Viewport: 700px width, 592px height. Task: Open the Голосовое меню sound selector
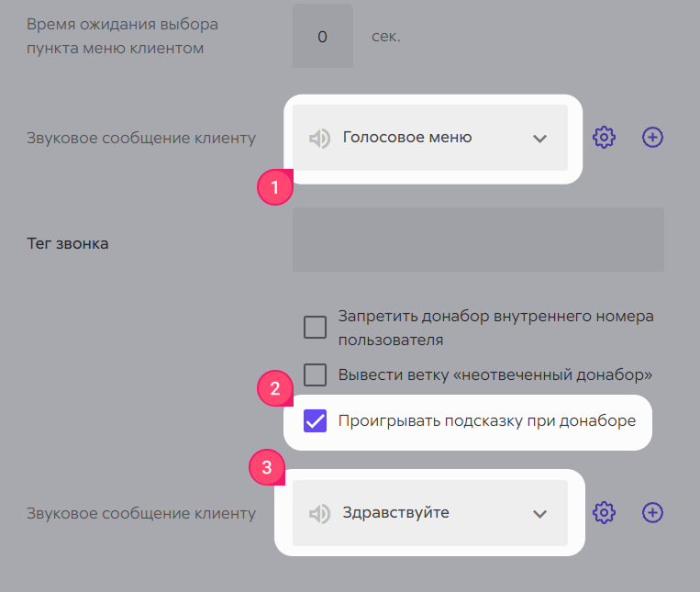430,138
